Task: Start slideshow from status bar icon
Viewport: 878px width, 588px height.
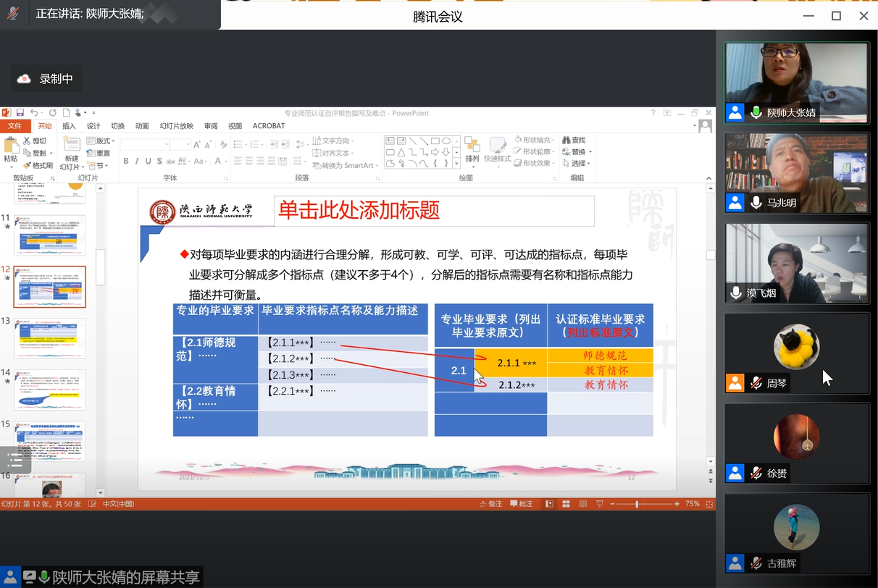Action: point(599,504)
